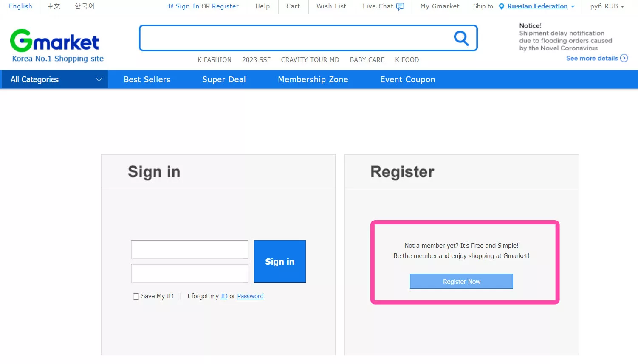This screenshot has height=364, width=638.
Task: Open the Wish List link
Action: click(331, 6)
